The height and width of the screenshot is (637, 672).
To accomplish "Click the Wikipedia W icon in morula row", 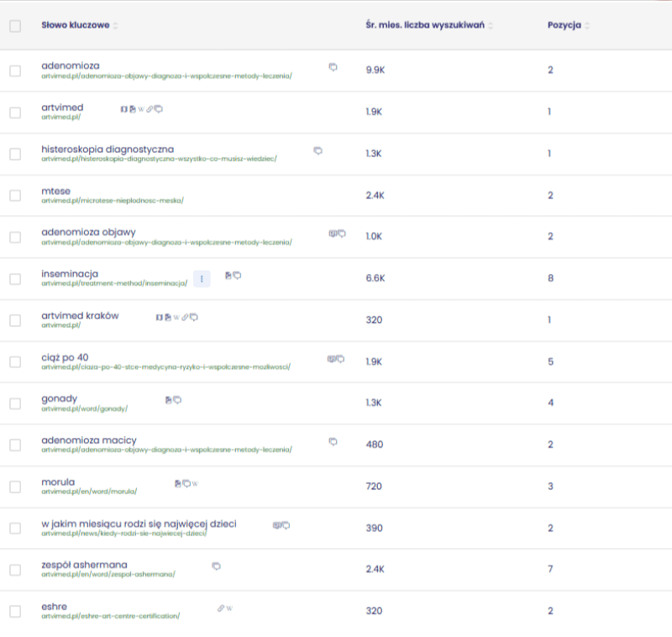I will point(195,483).
